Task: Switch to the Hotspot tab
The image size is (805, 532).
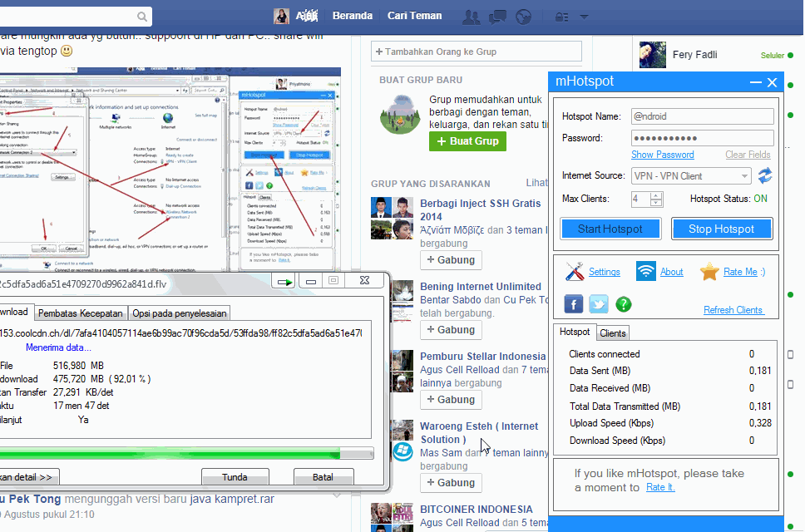Action: [x=575, y=332]
